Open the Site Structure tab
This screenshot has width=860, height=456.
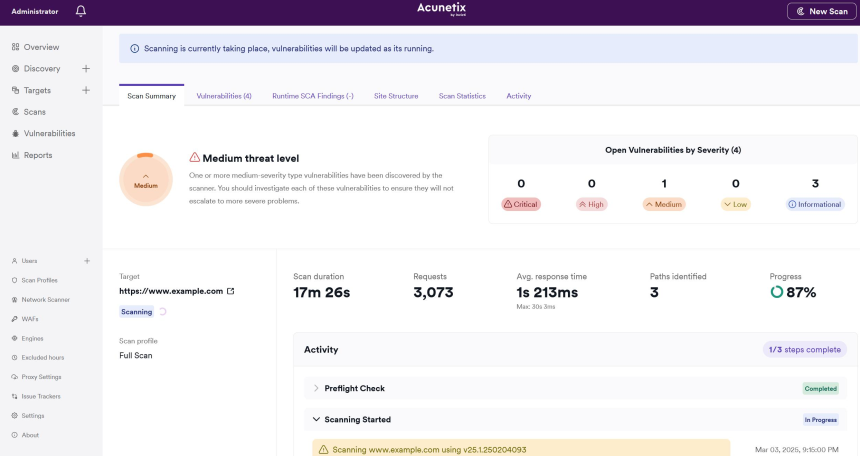coord(396,96)
